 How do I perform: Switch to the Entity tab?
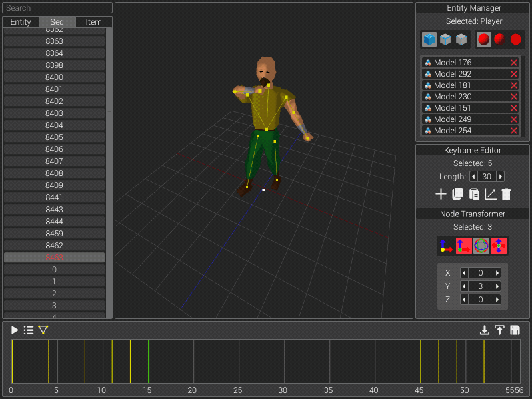coord(21,22)
